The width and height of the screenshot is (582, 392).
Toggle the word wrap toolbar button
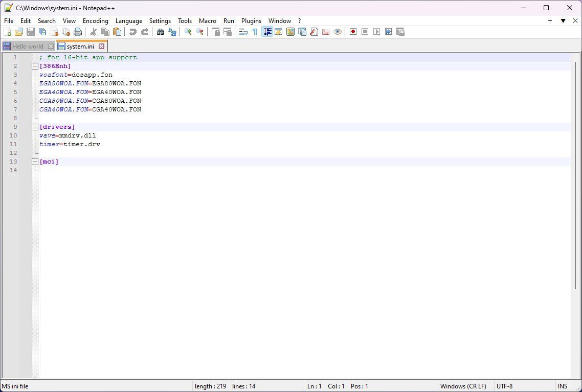click(x=243, y=32)
